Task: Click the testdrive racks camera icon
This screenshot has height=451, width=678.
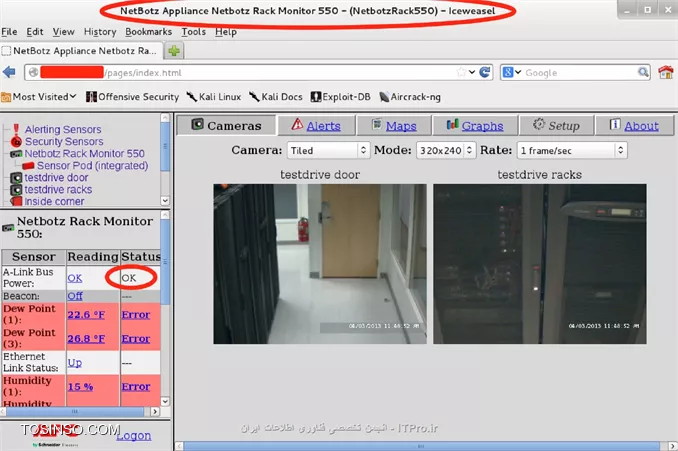Action: [16, 190]
